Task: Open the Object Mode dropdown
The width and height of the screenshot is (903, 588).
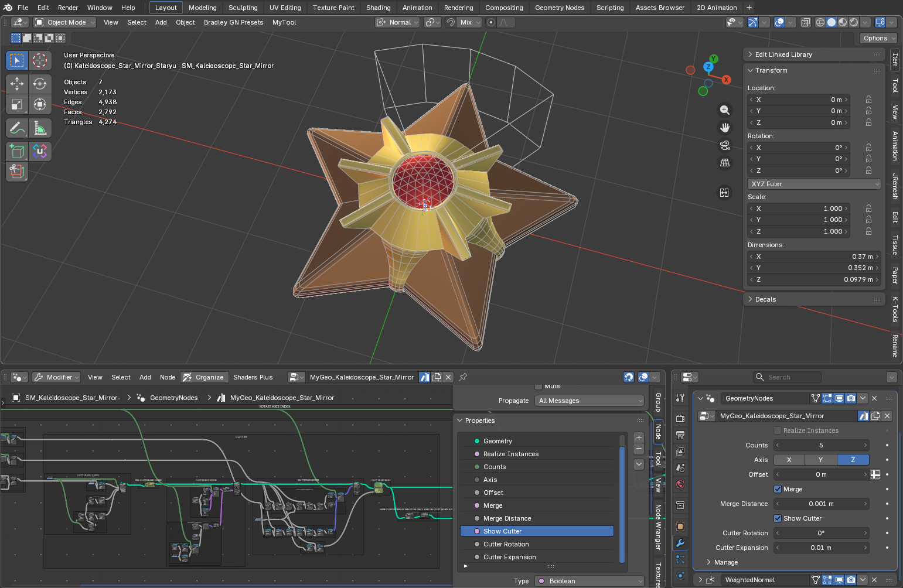Action: [x=64, y=22]
